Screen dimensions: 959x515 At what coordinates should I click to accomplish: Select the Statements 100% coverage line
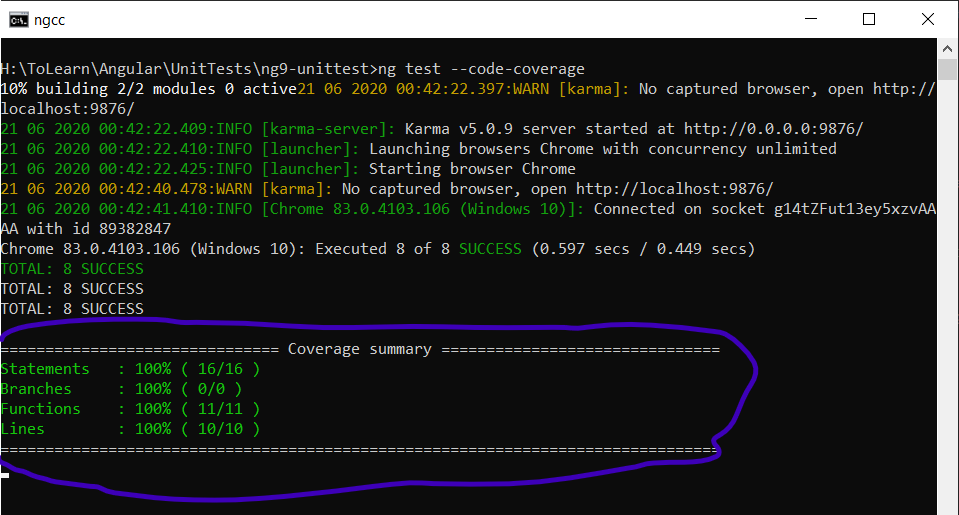(130, 369)
